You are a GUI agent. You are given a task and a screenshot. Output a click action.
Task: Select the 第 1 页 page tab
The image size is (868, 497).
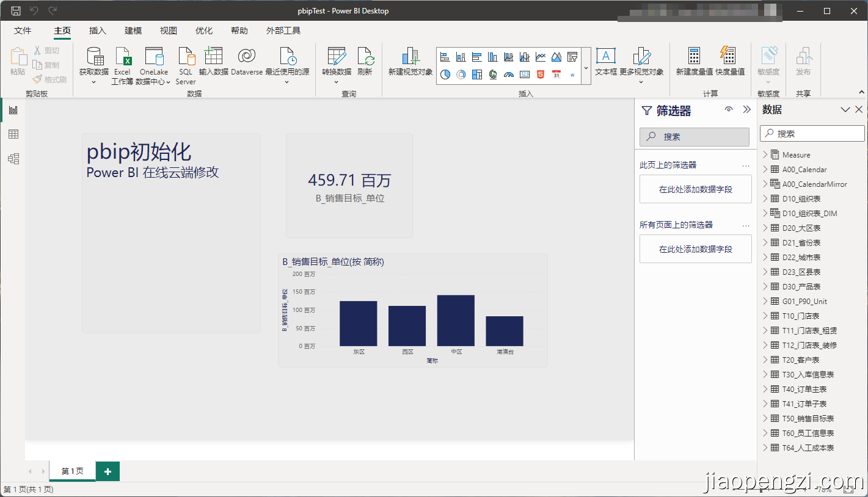point(73,471)
